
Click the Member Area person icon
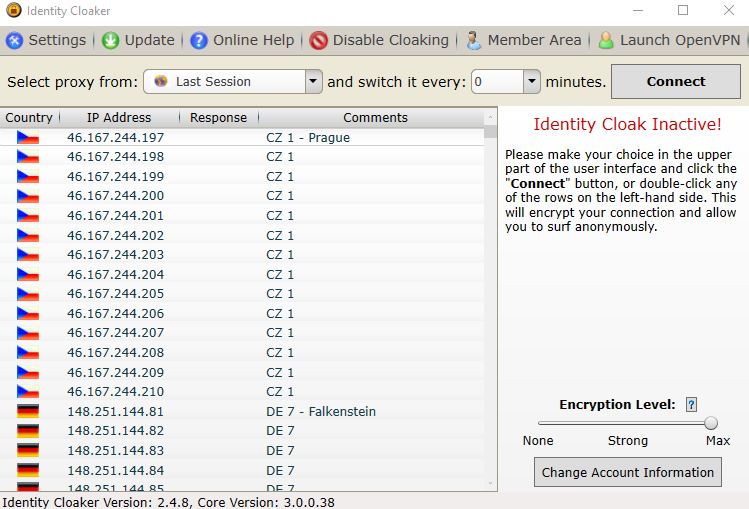pyautogui.click(x=473, y=41)
